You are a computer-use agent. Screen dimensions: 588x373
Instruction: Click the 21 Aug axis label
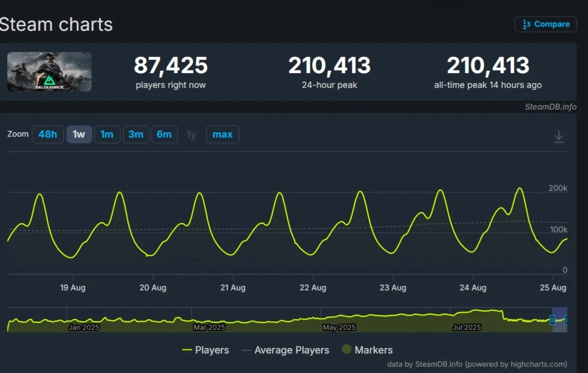click(x=233, y=288)
